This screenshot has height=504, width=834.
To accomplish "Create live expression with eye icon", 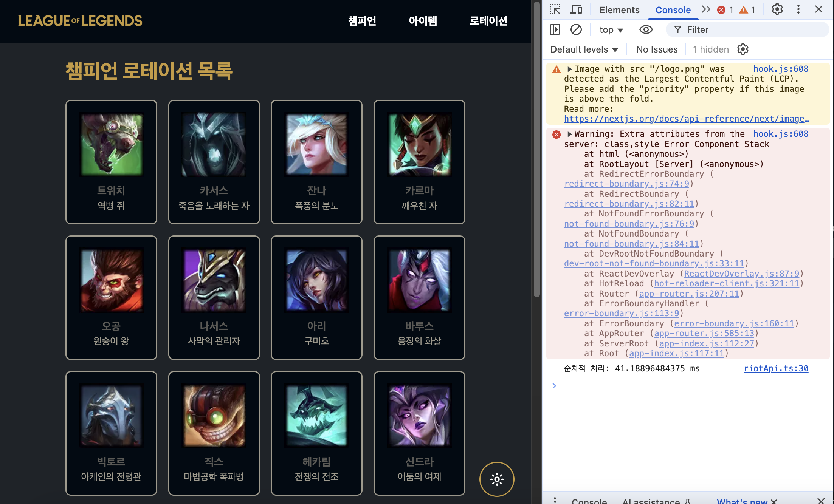I will pos(646,29).
